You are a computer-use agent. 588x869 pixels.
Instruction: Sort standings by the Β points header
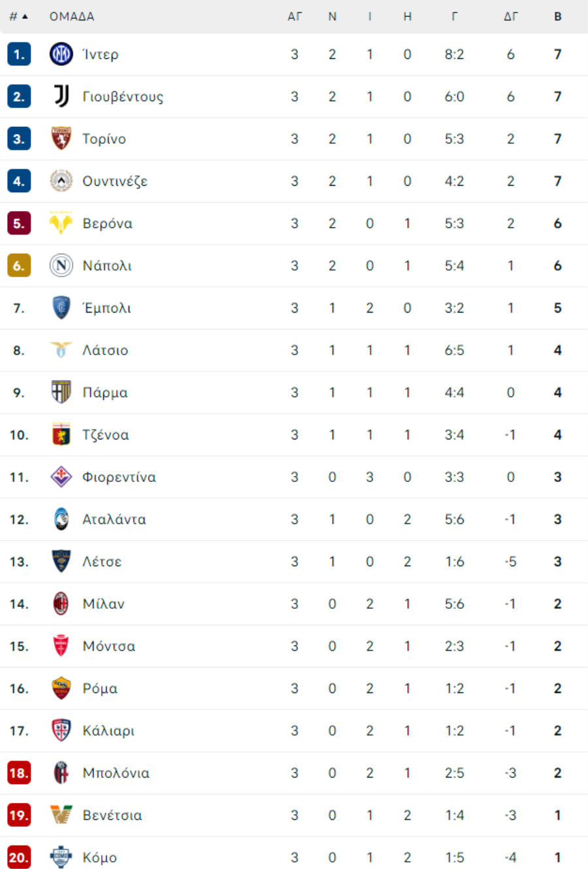[558, 16]
